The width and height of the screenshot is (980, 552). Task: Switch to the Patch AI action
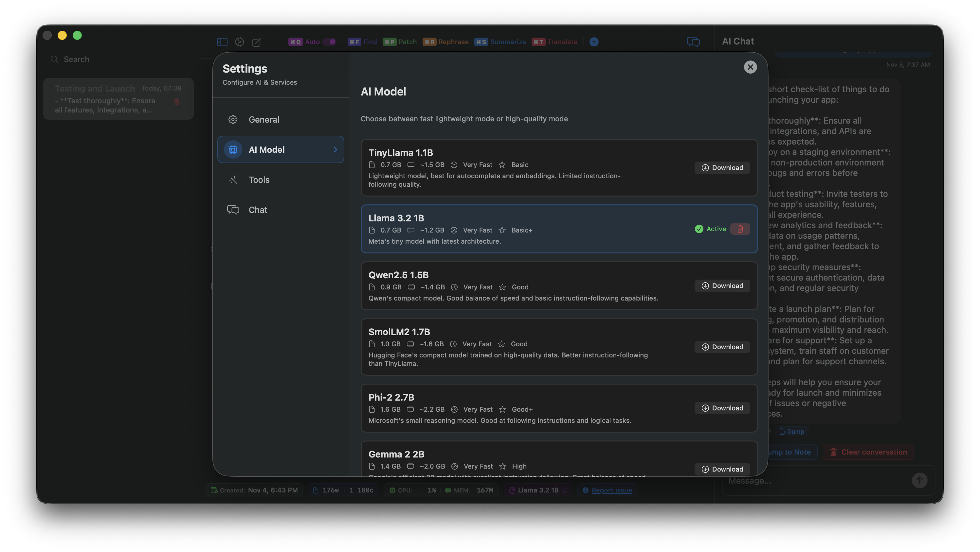tap(399, 42)
